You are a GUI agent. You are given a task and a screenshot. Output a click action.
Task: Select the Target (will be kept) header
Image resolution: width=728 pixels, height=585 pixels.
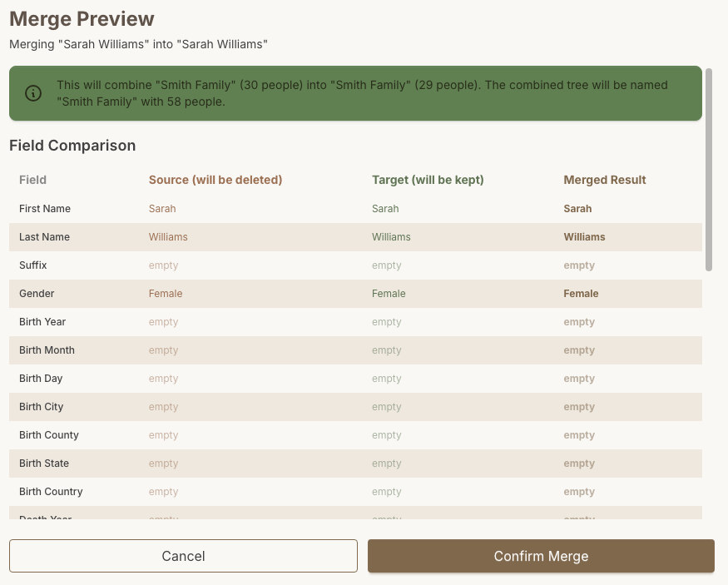(428, 180)
